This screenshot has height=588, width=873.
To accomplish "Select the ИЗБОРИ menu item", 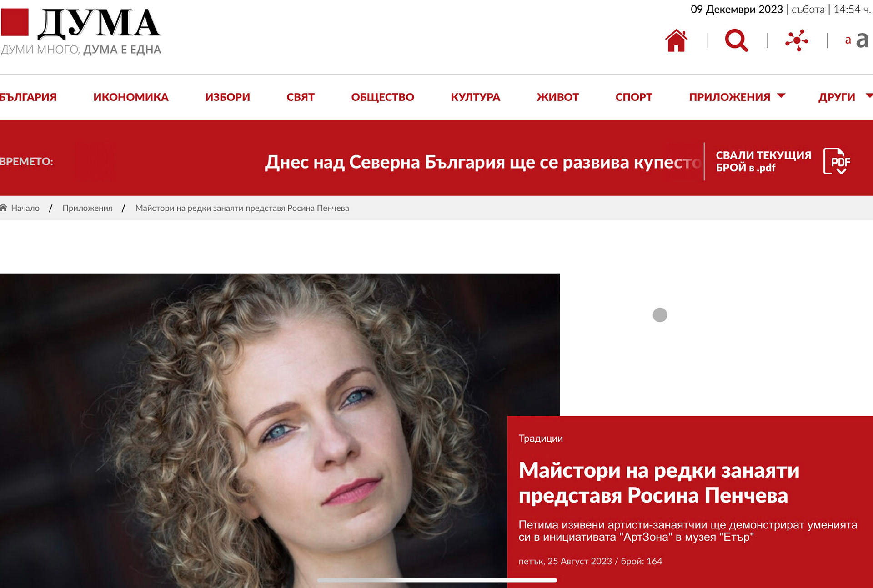I will pos(227,97).
